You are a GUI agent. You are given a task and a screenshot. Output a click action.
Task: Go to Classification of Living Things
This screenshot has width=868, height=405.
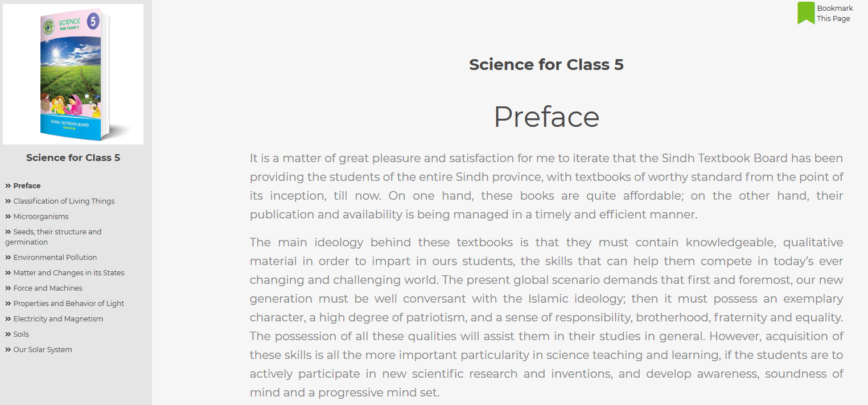tap(64, 201)
